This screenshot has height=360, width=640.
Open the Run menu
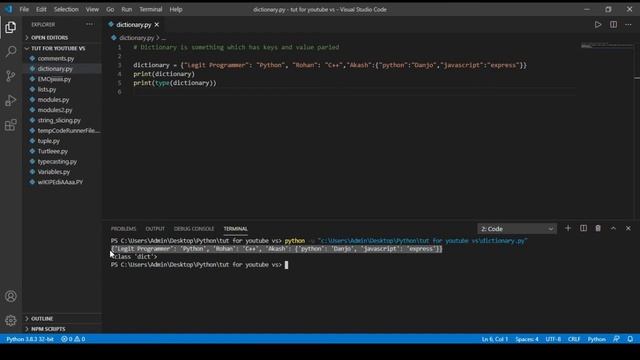(127, 9)
